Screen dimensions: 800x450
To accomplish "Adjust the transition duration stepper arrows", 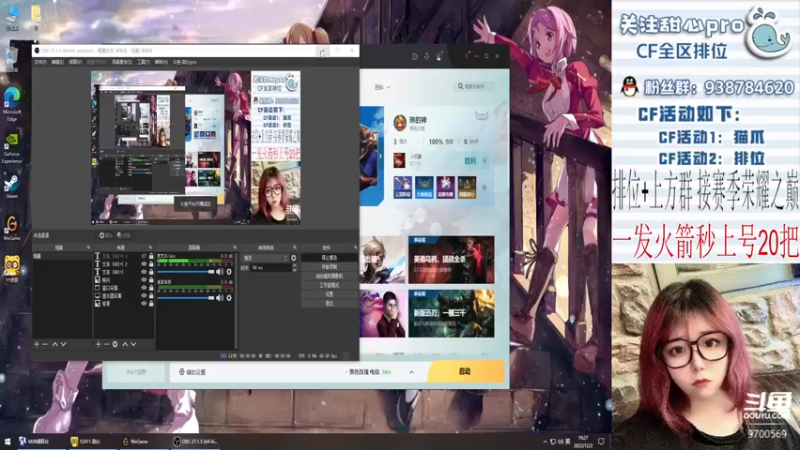I will 294,267.
